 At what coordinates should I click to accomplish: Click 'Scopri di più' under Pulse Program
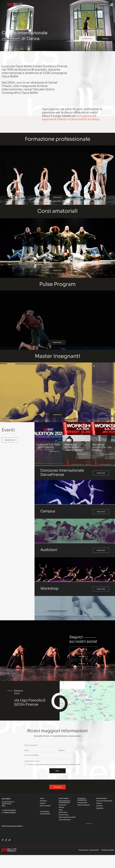pyautogui.click(x=57, y=342)
